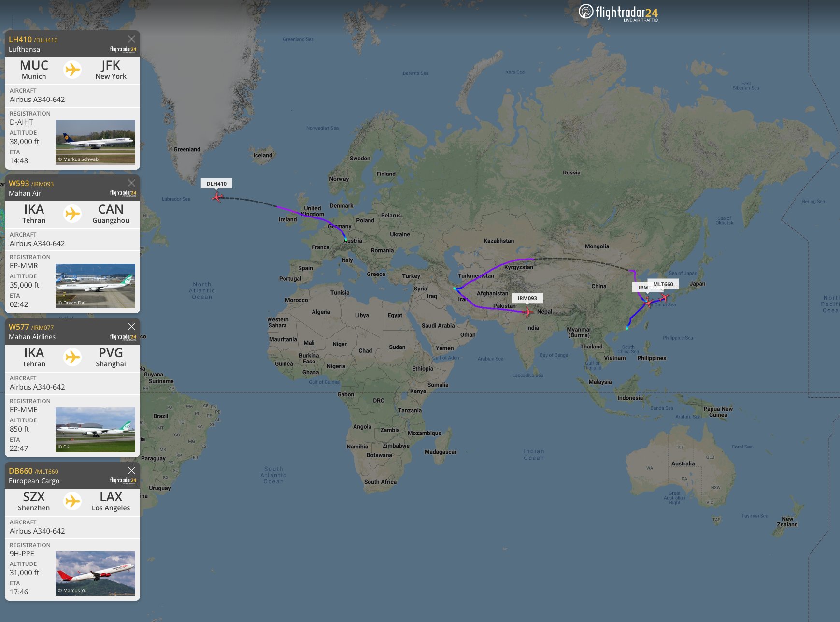The width and height of the screenshot is (840, 622).
Task: Click the EP-MME registration value
Action: click(x=24, y=410)
